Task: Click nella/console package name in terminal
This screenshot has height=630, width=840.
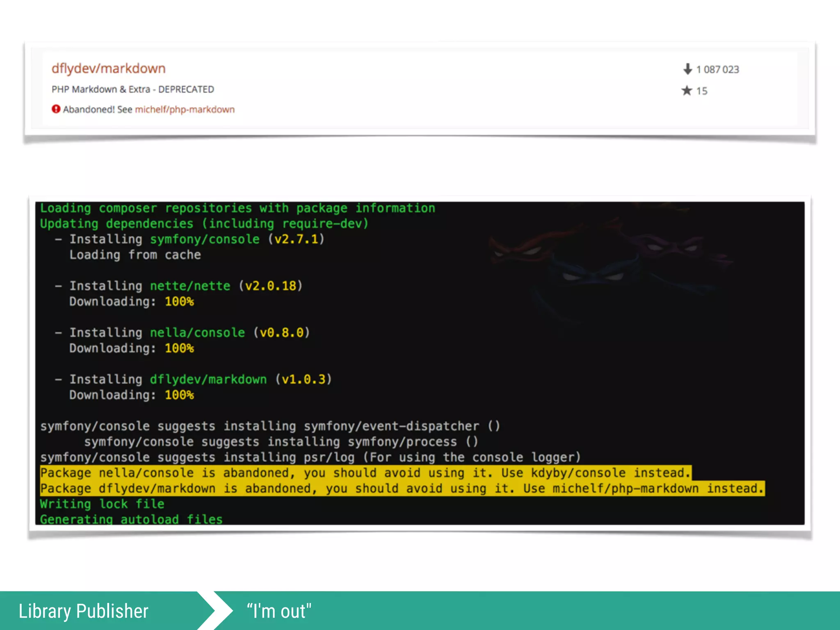Action: 197,333
